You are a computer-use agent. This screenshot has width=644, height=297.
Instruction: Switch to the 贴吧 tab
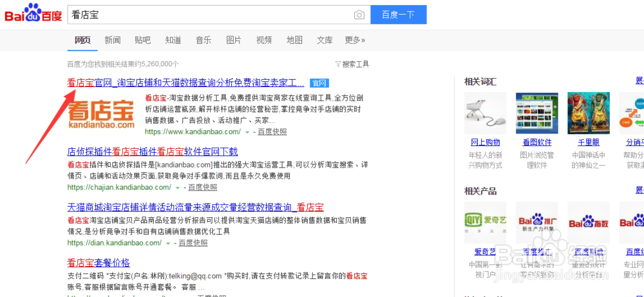[x=142, y=40]
